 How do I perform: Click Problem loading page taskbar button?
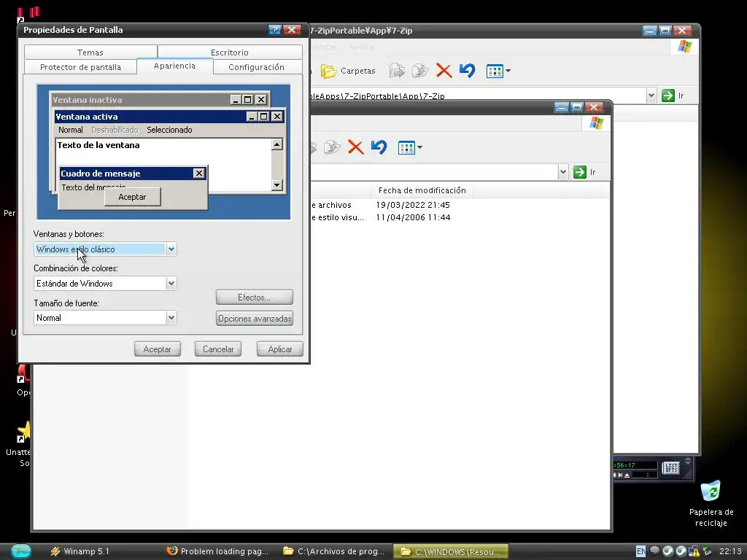tap(219, 551)
